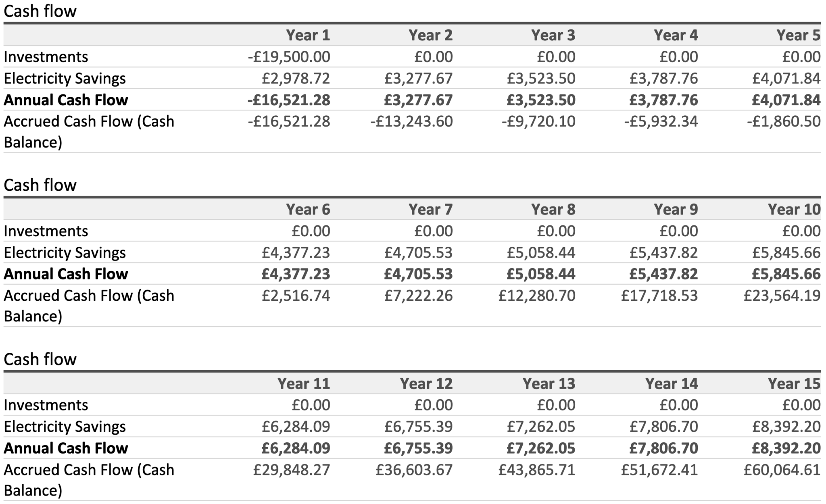Click the Year 13 column header
The width and height of the screenshot is (826, 504).
click(x=549, y=383)
